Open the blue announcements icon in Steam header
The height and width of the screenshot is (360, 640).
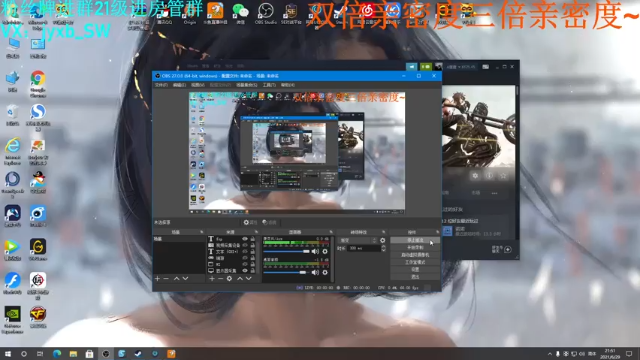[x=411, y=67]
